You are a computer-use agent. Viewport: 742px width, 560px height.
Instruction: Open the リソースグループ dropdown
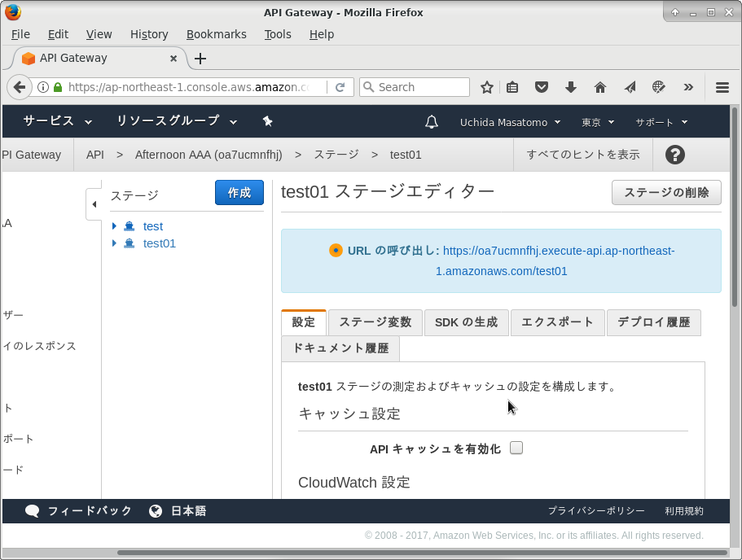click(x=177, y=121)
